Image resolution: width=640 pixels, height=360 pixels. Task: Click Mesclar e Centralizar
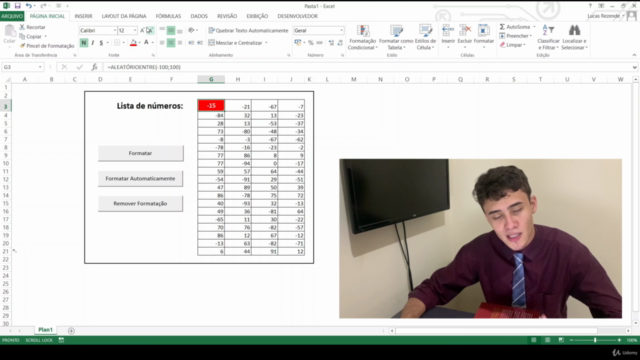pyautogui.click(x=235, y=43)
